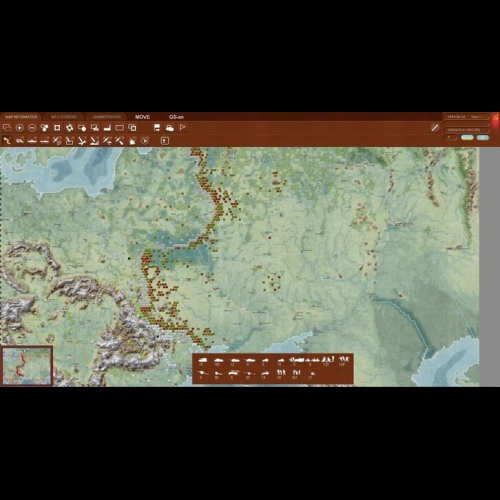
Task: Switch to the Administration tab
Action: point(107,117)
